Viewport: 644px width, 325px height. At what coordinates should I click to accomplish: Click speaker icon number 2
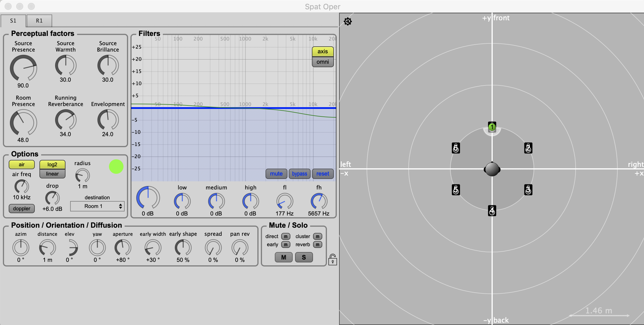pos(528,148)
